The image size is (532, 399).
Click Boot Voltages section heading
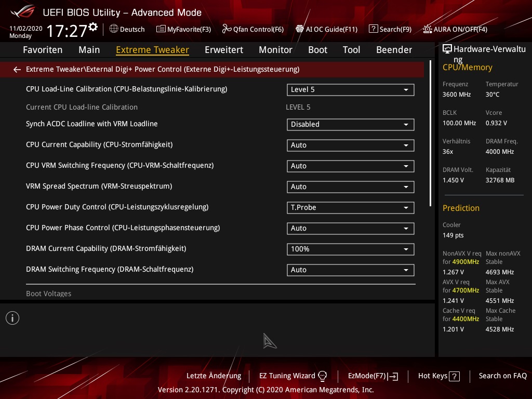click(x=48, y=294)
